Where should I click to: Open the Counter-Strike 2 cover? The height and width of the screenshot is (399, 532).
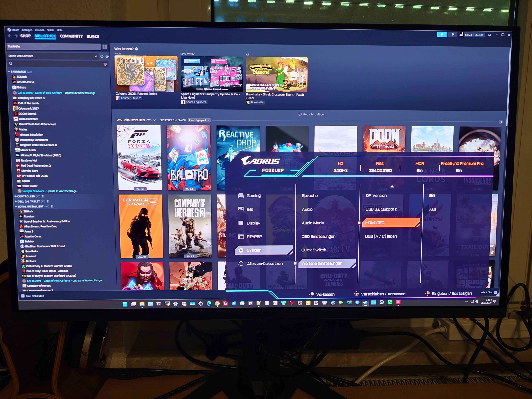click(x=141, y=226)
